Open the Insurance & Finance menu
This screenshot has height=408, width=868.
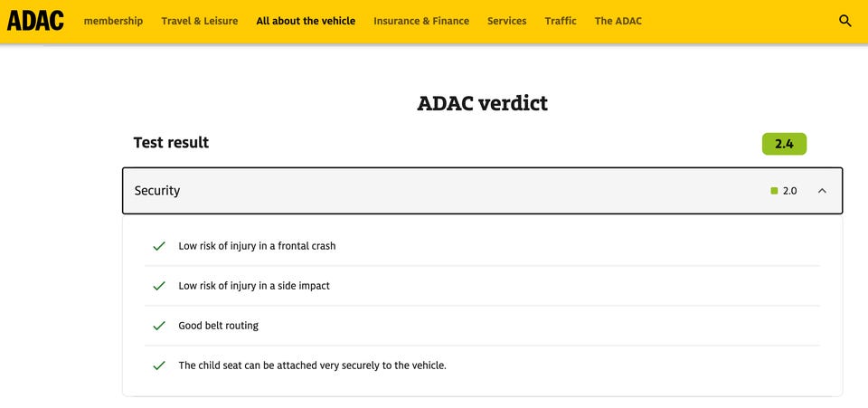(x=421, y=21)
